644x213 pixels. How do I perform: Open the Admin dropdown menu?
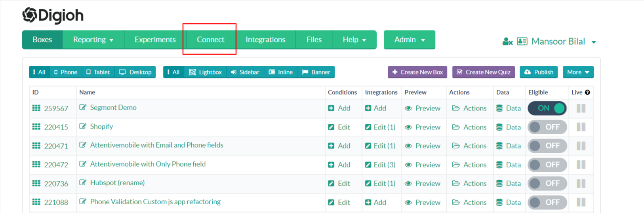click(x=410, y=40)
